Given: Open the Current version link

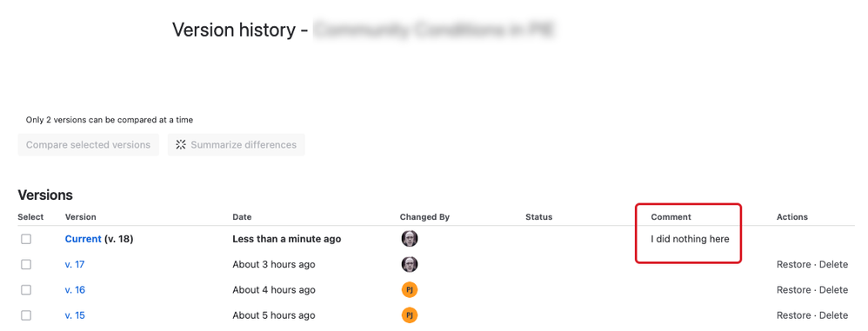Looking at the screenshot, I should pos(83,239).
